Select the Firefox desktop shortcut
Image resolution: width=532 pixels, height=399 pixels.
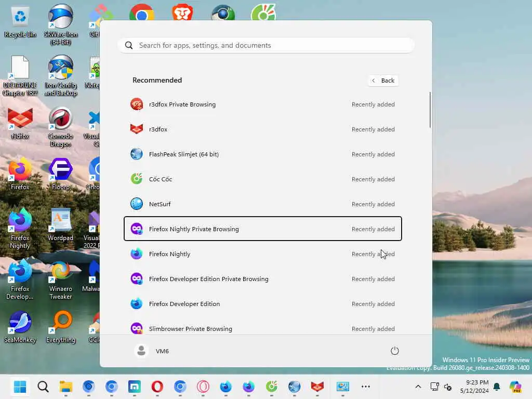coord(20,175)
